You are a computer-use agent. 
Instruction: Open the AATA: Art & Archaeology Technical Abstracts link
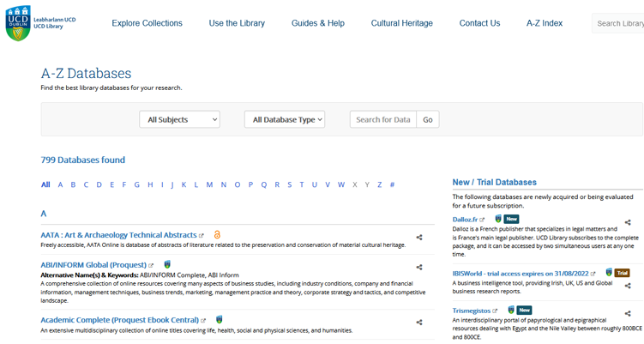coord(118,235)
